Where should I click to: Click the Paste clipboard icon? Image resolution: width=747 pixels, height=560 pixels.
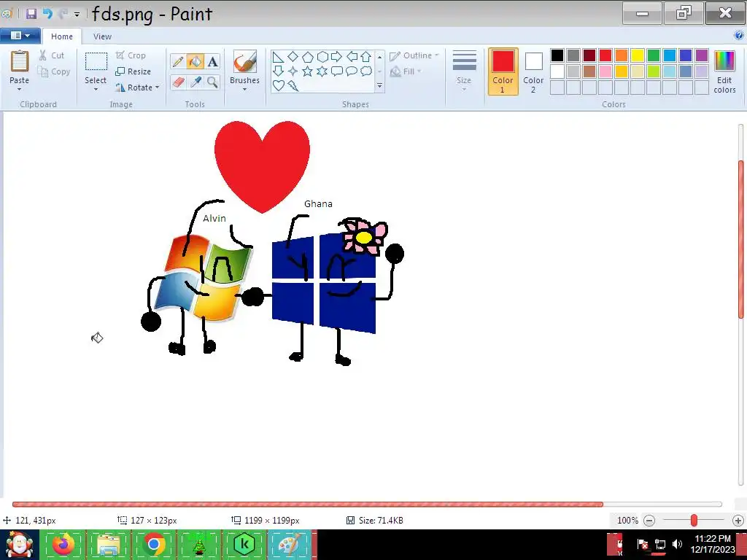pos(20,61)
